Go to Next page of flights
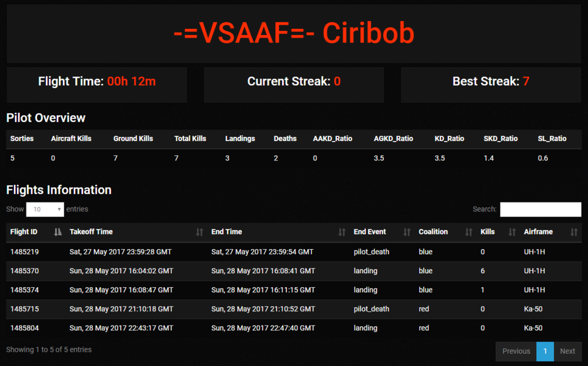The image size is (588, 366). [x=567, y=351]
